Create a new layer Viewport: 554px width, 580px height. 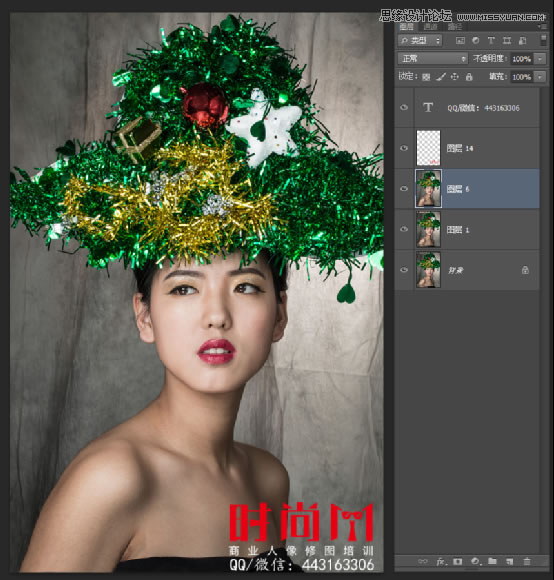pyautogui.click(x=510, y=561)
